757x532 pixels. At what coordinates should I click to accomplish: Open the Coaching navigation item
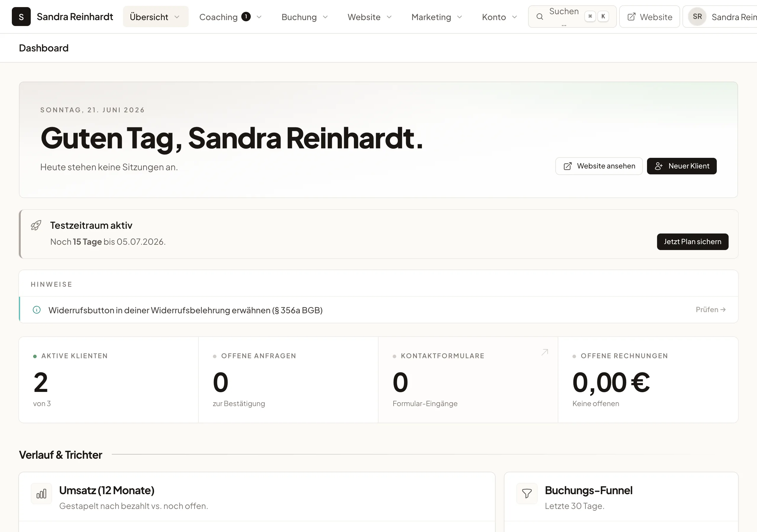tap(230, 17)
